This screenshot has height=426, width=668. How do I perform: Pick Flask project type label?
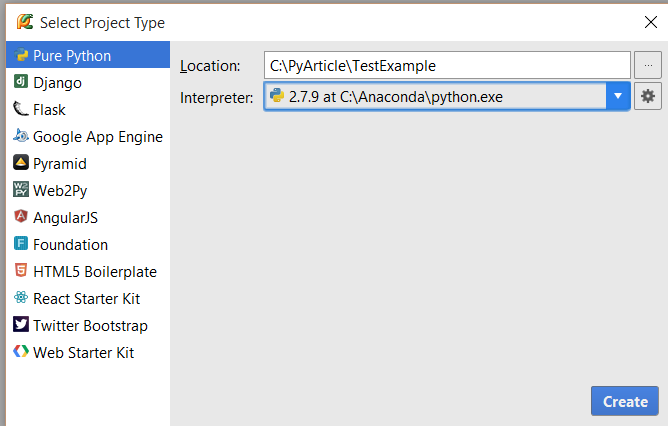point(49,109)
